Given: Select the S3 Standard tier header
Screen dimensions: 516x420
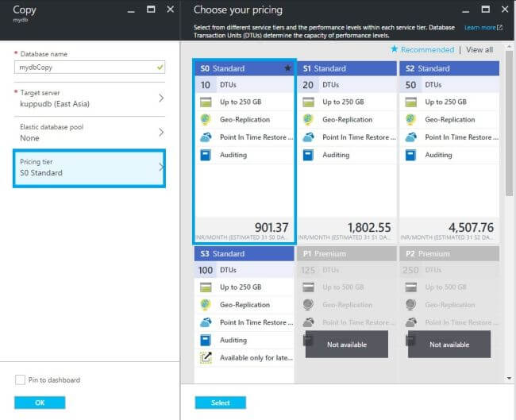Looking at the screenshot, I should click(244, 254).
